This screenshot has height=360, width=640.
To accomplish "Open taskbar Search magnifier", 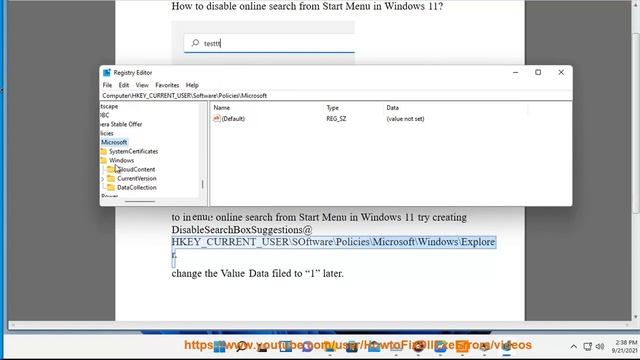I will pos(241,347).
